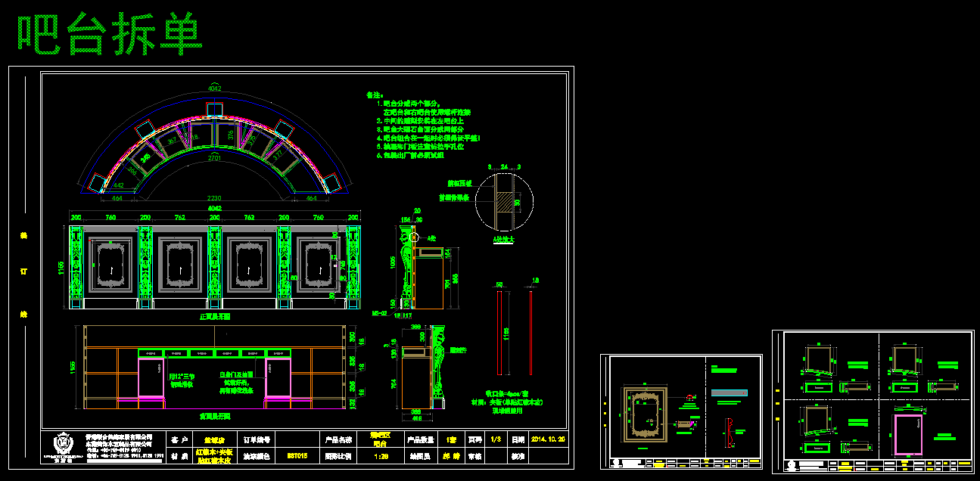Select the left pink cabinet door in back view
The image size is (980, 481).
point(151,377)
